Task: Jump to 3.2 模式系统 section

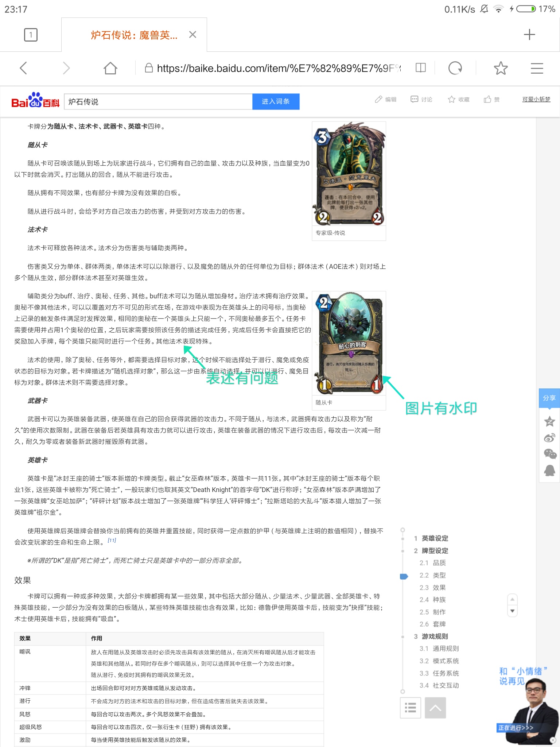Action: click(439, 661)
